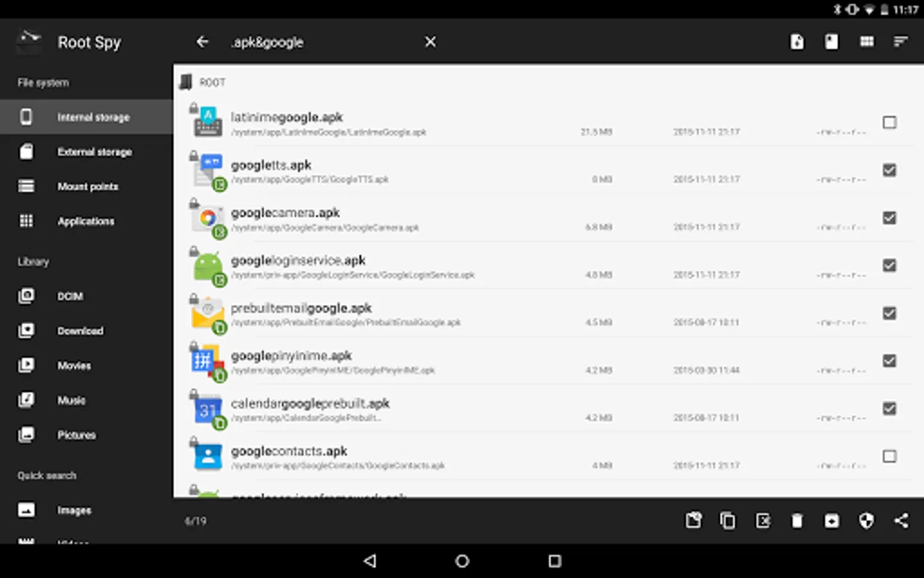The height and width of the screenshot is (578, 924).
Task: Switch to grid view layout
Action: pos(866,42)
